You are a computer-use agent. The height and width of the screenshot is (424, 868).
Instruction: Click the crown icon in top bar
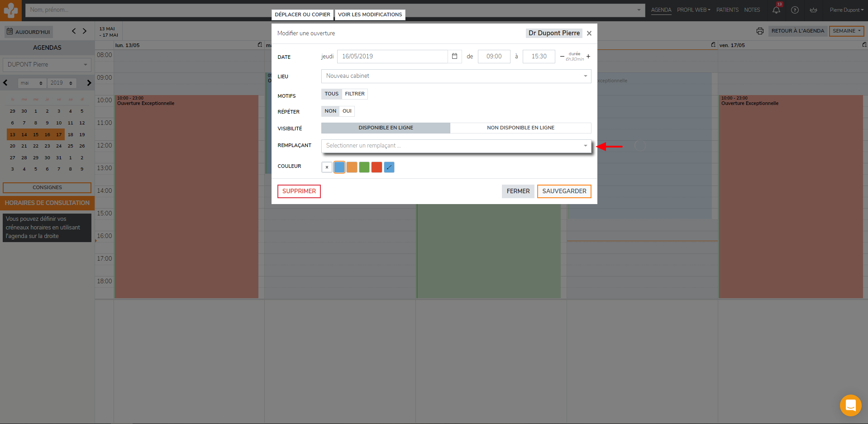813,10
